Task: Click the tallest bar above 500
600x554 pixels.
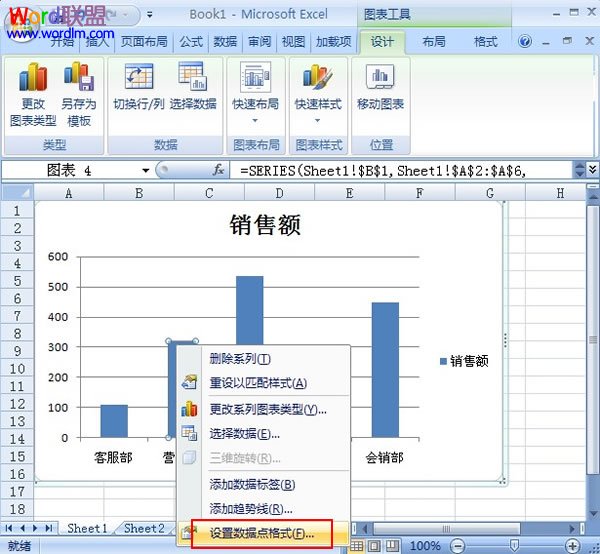Action: point(249,310)
